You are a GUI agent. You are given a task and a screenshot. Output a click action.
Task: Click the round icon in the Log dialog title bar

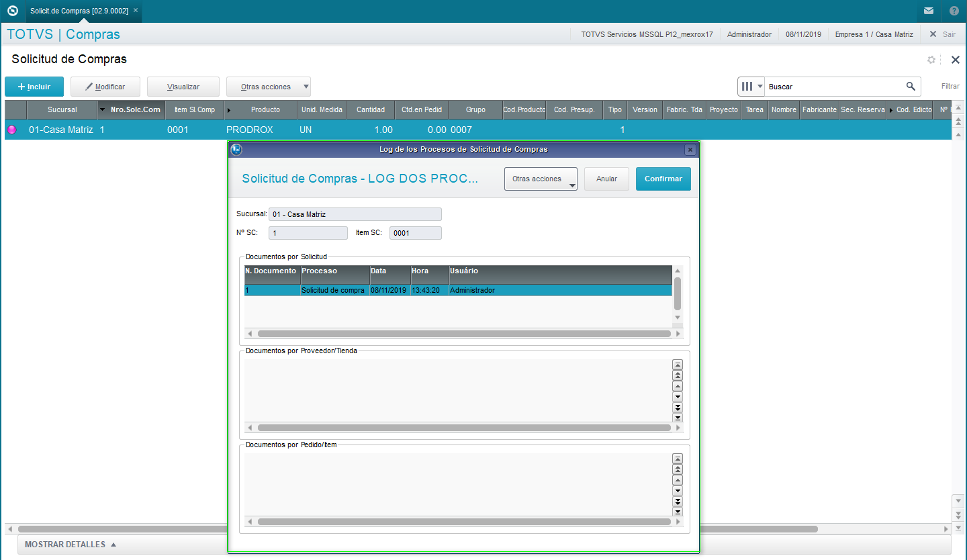point(236,149)
